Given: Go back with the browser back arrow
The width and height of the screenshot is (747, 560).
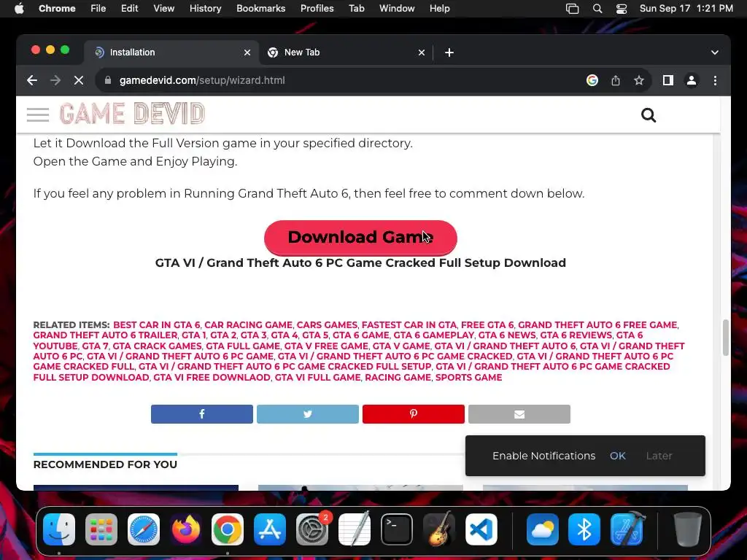Looking at the screenshot, I should 32,80.
